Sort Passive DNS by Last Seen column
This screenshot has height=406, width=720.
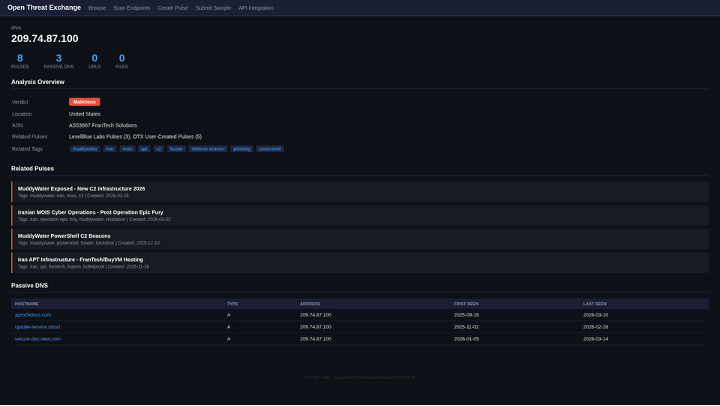(x=596, y=303)
